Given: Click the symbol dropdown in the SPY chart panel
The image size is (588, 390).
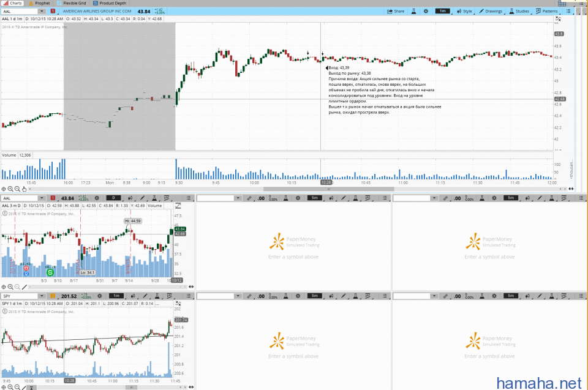Looking at the screenshot, I should click(42, 296).
